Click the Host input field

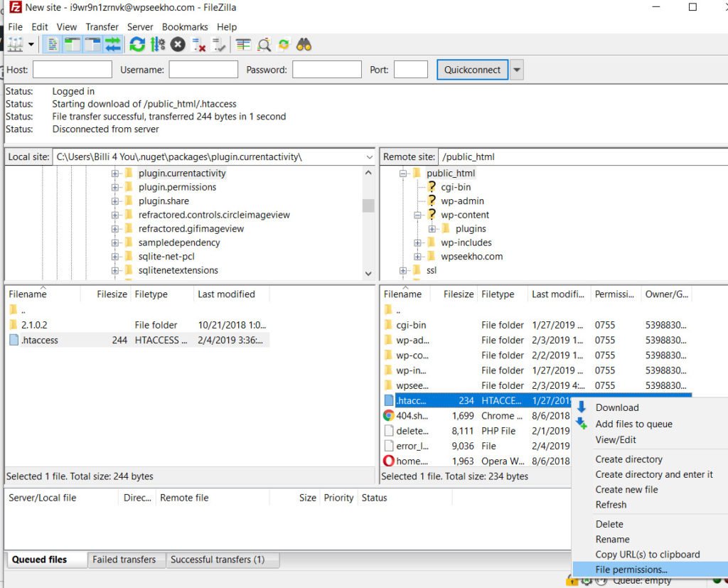point(73,70)
